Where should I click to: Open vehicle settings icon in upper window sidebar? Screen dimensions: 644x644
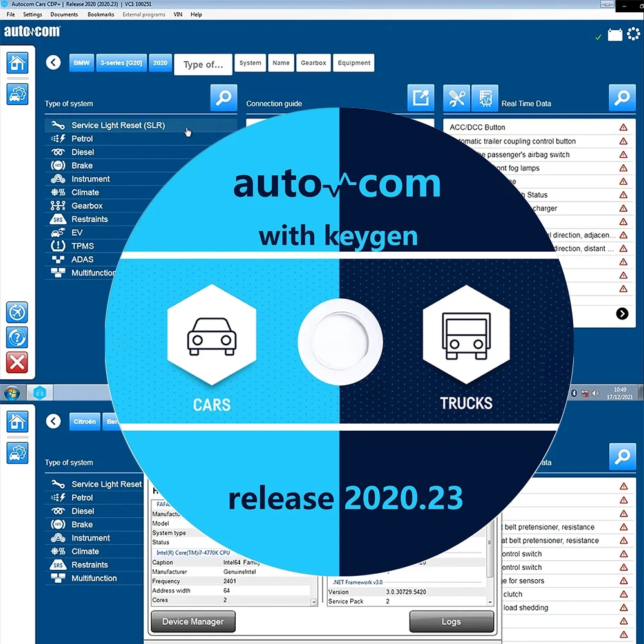17,94
